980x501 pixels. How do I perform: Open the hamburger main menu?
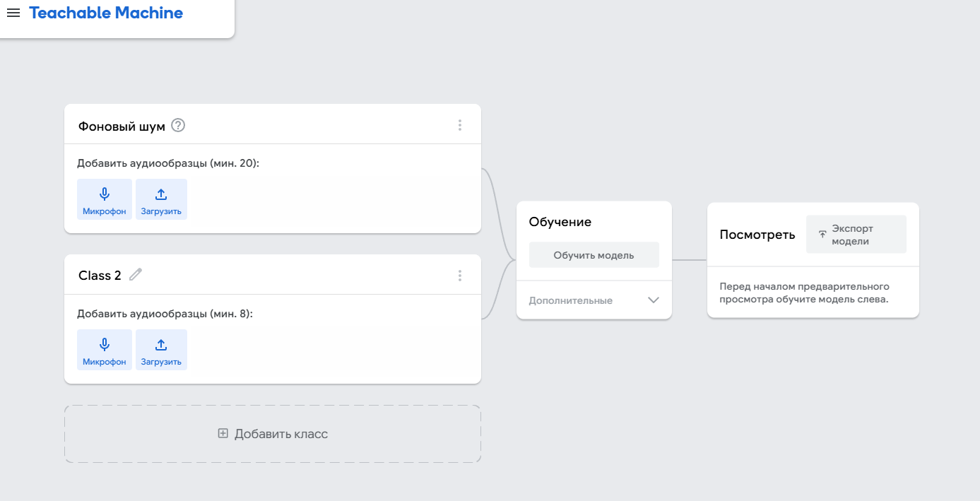coord(13,13)
